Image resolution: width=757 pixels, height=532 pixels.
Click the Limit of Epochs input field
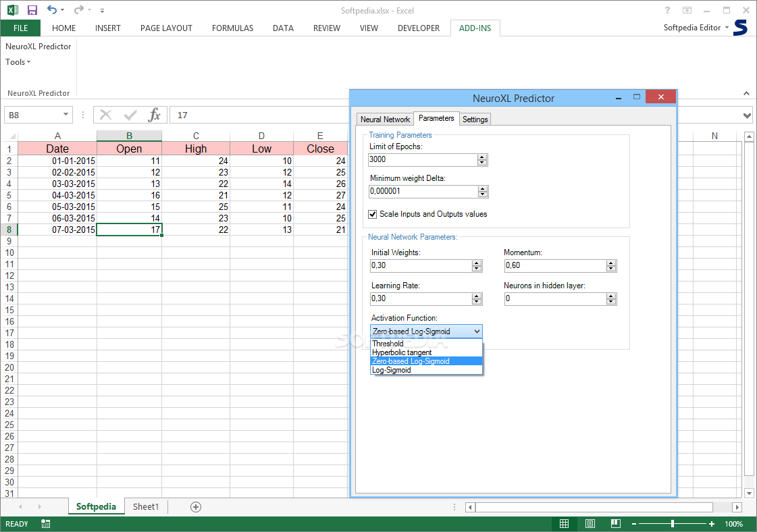(423, 160)
